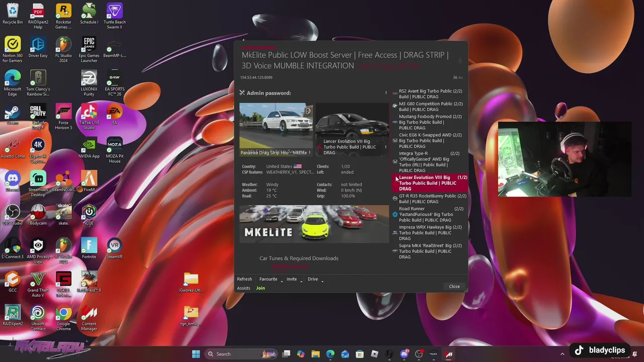Click the Invite button

[292, 279]
